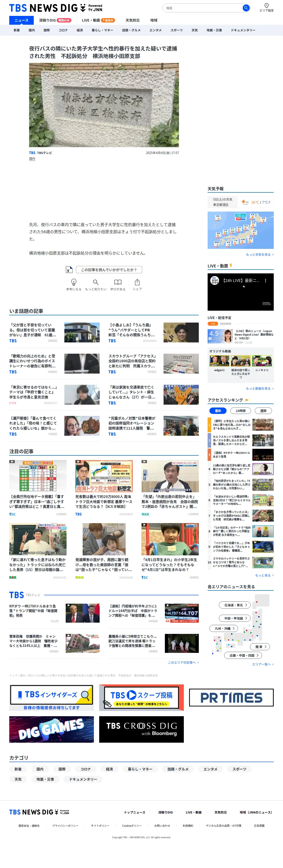Viewport: 283px width, 868px height.
Task: Expand weather details chevron next to 16°C / 7°C
Action: (269, 202)
